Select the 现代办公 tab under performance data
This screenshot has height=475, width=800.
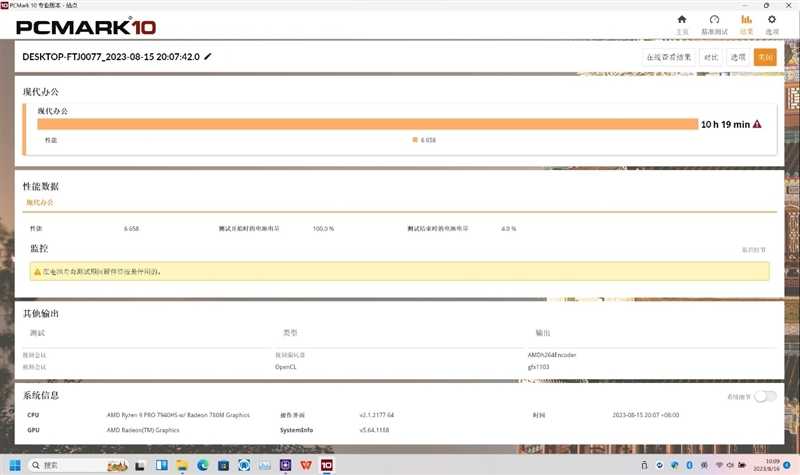tap(39, 203)
